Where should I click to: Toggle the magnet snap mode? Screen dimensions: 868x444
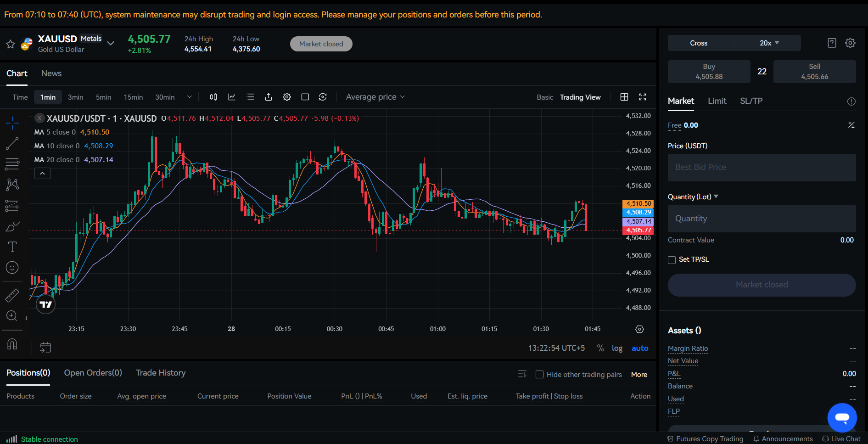click(x=12, y=343)
